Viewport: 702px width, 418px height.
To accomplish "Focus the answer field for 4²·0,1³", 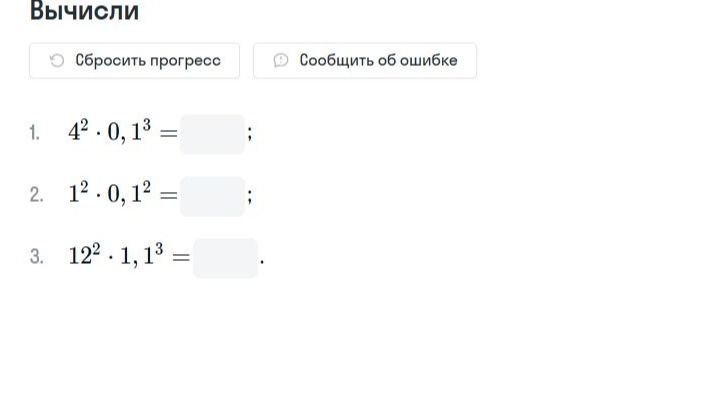I will (x=212, y=134).
